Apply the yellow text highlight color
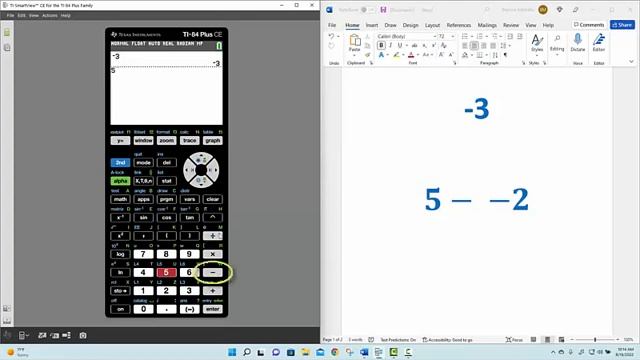 pos(396,55)
